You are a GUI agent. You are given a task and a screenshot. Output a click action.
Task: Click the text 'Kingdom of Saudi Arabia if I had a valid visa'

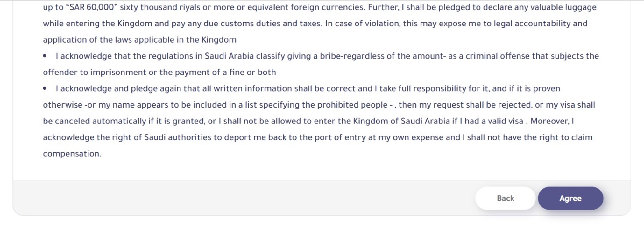pyautogui.click(x=438, y=121)
